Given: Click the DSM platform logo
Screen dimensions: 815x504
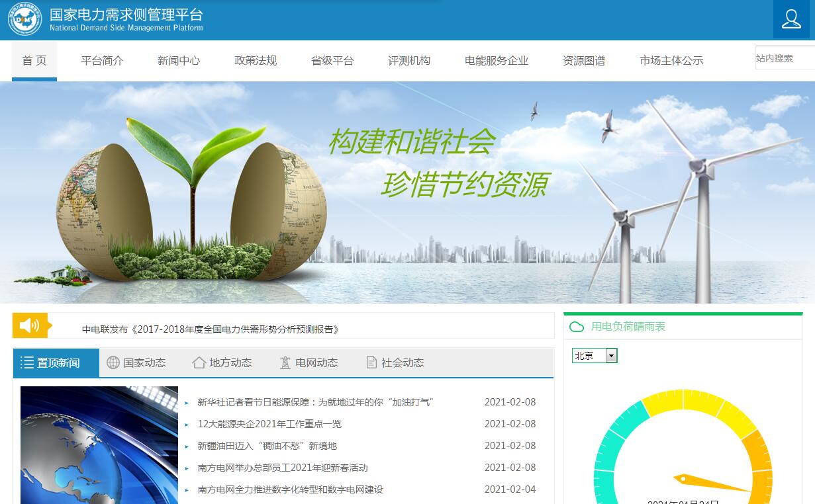Looking at the screenshot, I should coord(24,19).
